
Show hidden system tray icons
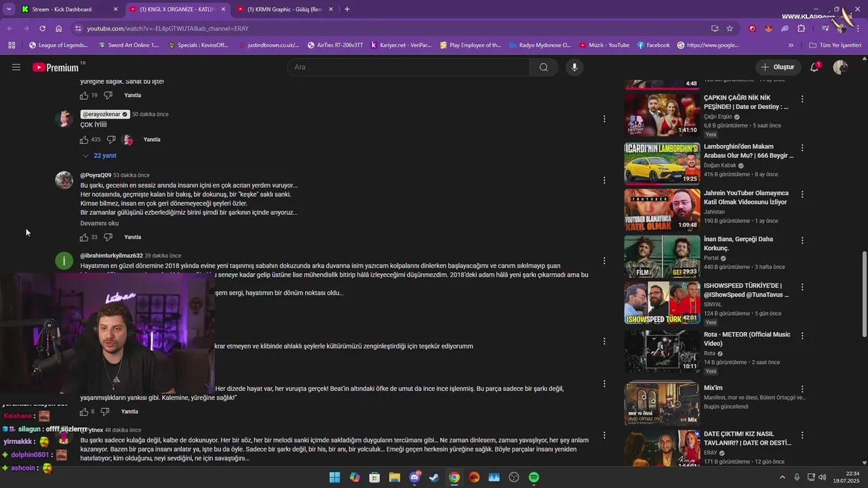782,477
